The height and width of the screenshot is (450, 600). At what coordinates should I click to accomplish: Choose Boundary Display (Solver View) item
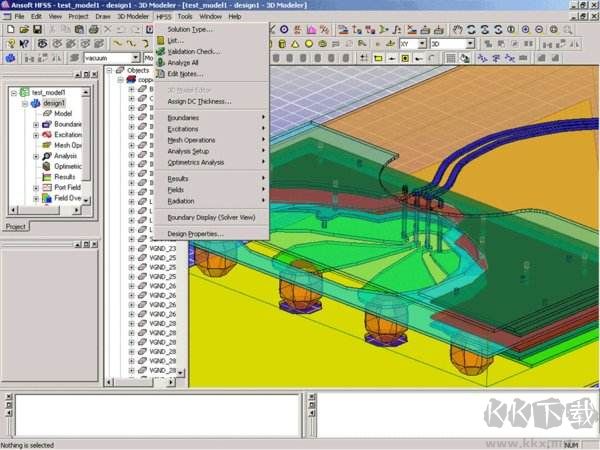point(212,217)
